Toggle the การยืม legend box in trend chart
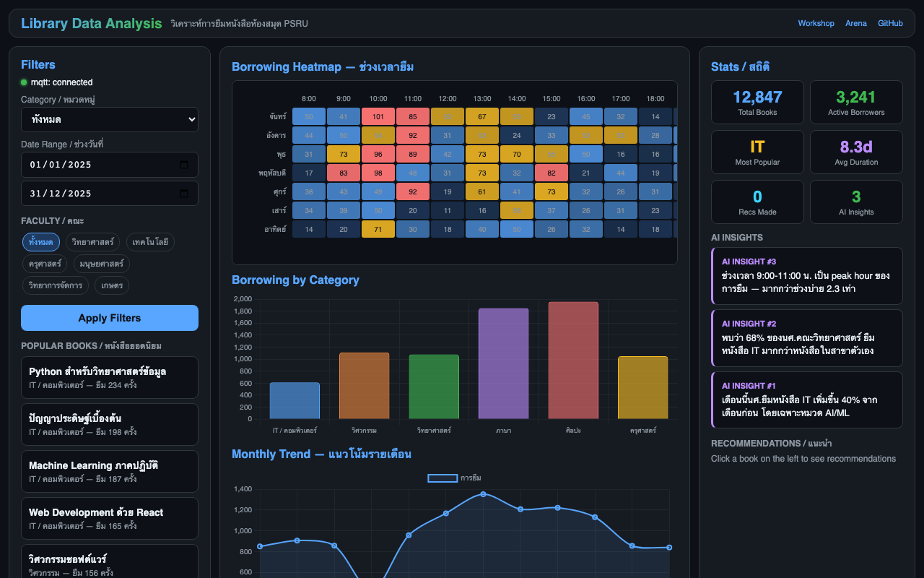Image resolution: width=924 pixels, height=578 pixels. coord(443,478)
